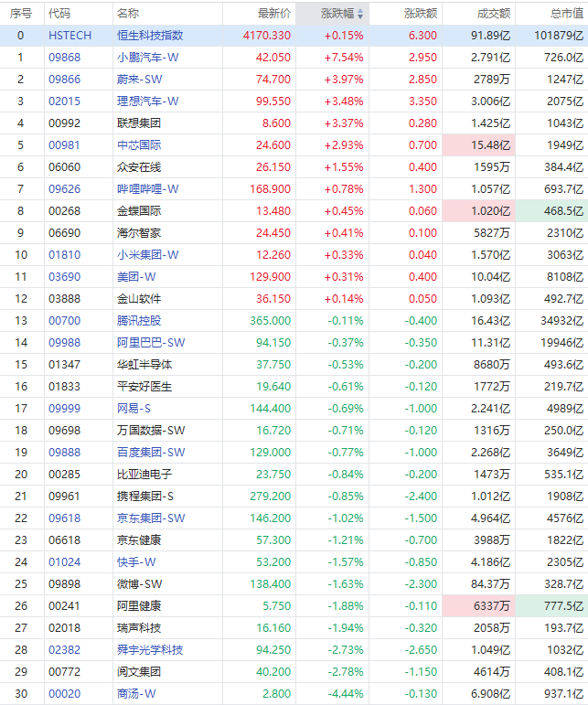The height and width of the screenshot is (705, 588).
Task: Click highlighted market cap 777.5亿
Action: 552,606
